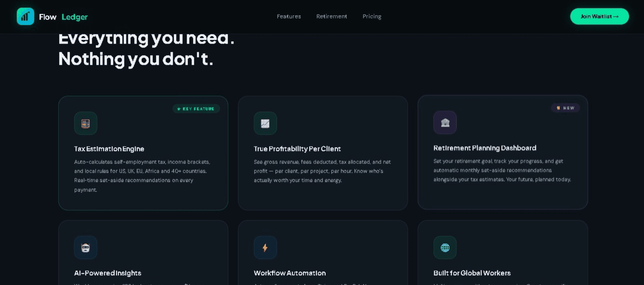Select the AI-Powered Insights robot icon
Viewport: 644px width, 285px height.
(x=86, y=247)
